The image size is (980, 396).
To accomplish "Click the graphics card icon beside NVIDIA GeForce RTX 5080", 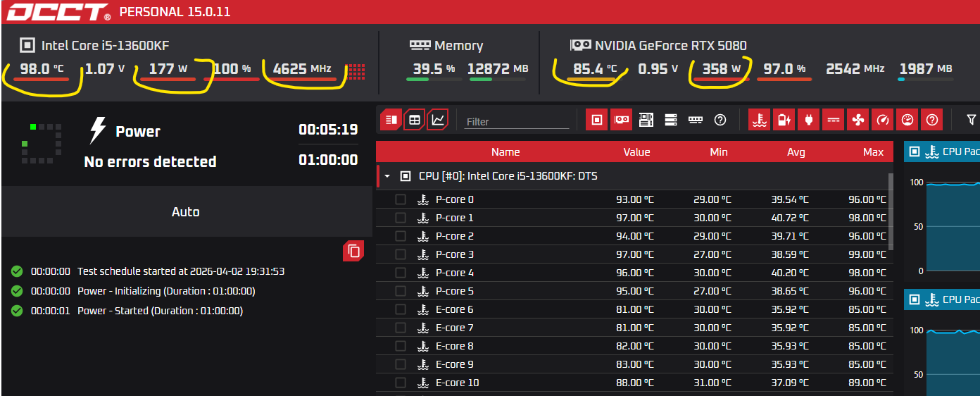I will [x=580, y=45].
